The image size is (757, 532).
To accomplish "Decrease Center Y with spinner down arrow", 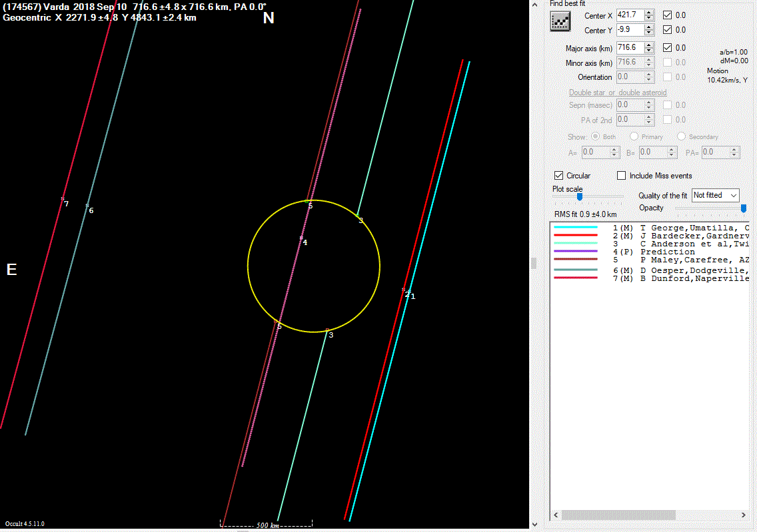I will coord(649,33).
